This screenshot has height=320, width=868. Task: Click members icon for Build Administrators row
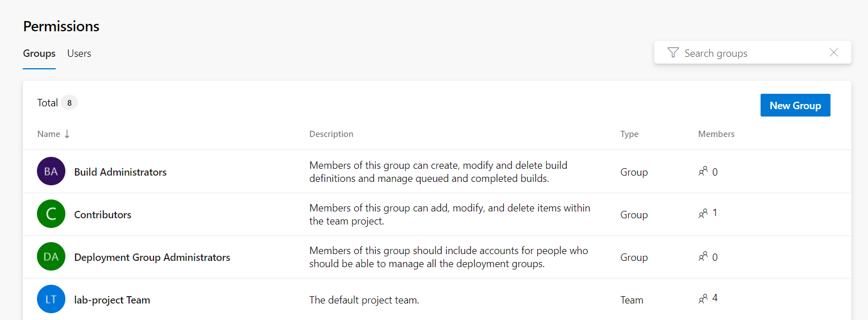[703, 171]
